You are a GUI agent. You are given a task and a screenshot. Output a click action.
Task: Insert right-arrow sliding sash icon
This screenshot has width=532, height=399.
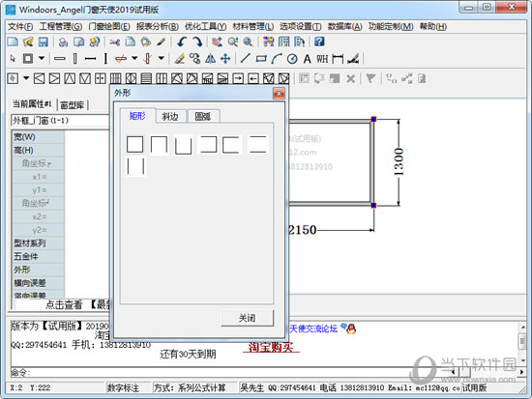[238, 78]
